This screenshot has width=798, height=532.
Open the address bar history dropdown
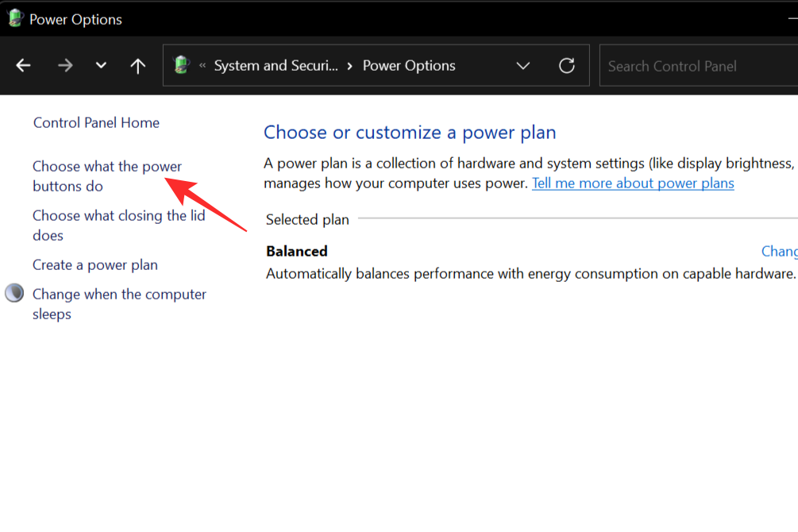523,66
